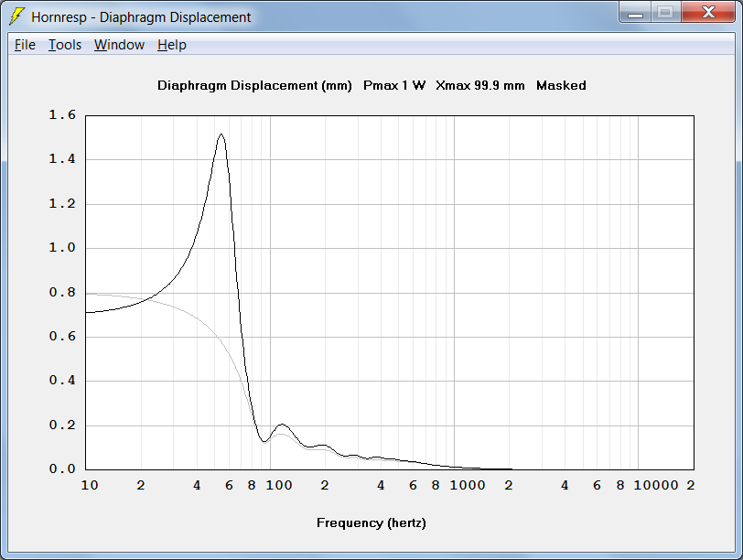Click the 'Pmax 1 W' label
Screen dimensions: 743x560
(x=394, y=86)
